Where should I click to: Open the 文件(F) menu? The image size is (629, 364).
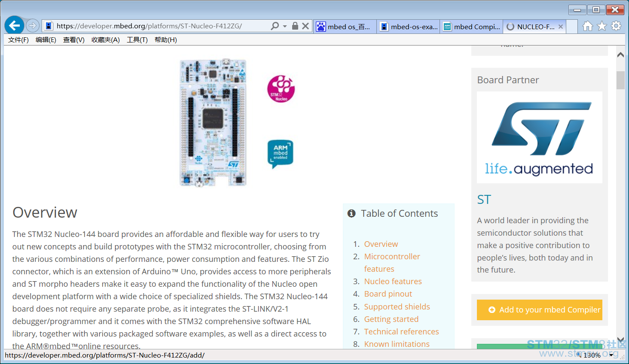18,40
